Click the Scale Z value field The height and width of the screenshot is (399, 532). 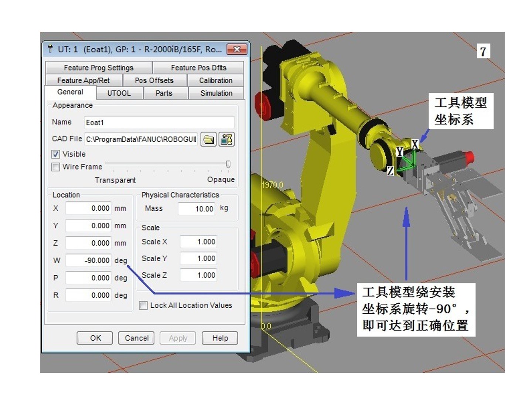[198, 275]
